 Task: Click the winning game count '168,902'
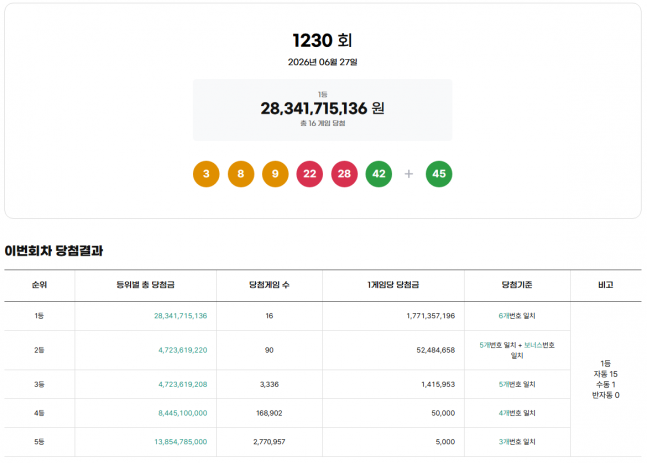point(269,413)
